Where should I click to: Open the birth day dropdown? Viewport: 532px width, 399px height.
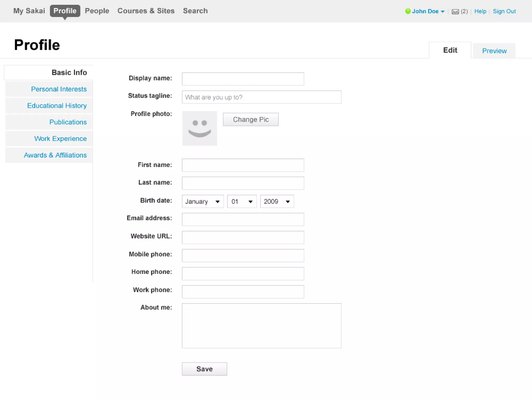click(242, 202)
